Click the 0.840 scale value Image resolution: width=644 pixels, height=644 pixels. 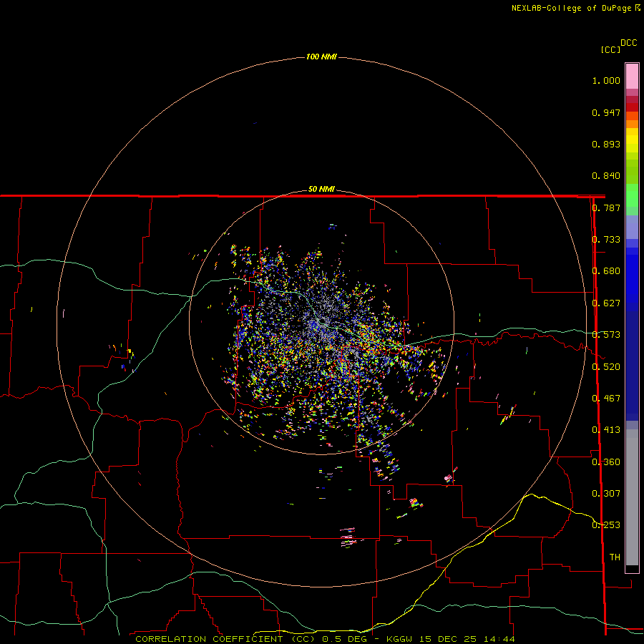coord(606,176)
